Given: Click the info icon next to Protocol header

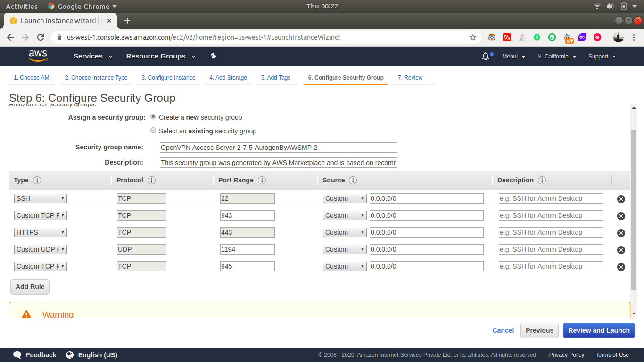Looking at the screenshot, I should [151, 181].
